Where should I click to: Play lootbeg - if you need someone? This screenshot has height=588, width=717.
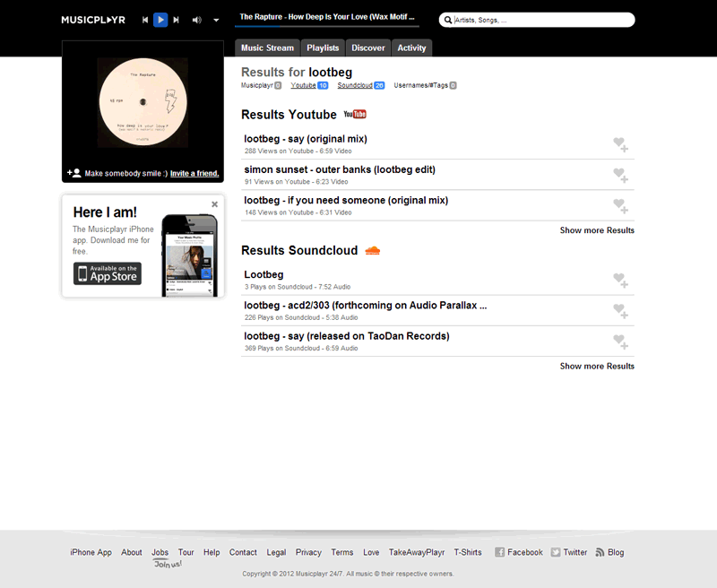pyautogui.click(x=346, y=200)
